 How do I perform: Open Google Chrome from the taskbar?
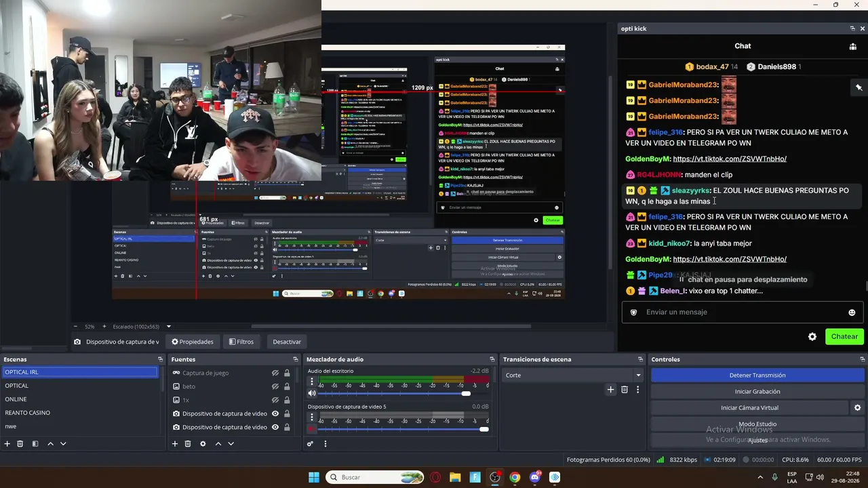click(515, 477)
